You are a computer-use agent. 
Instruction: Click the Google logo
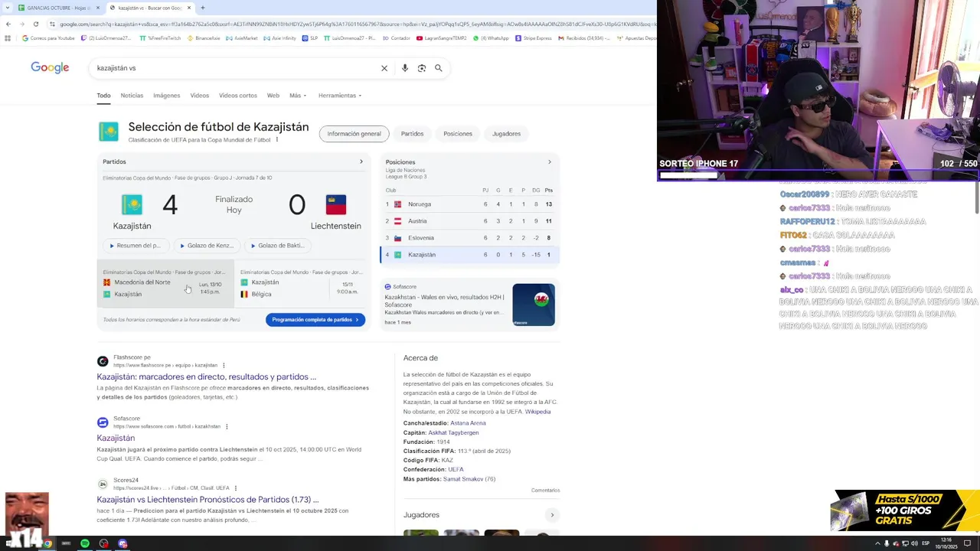(50, 67)
